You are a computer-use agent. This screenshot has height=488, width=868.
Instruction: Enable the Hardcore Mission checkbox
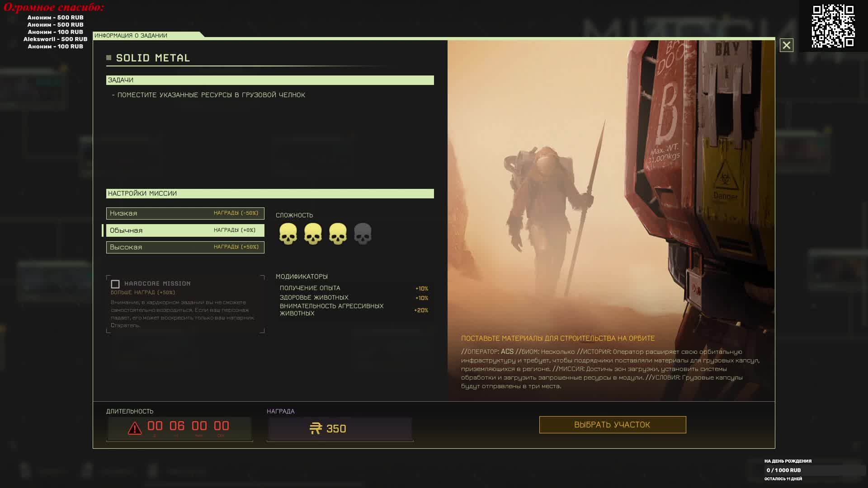[x=115, y=284]
